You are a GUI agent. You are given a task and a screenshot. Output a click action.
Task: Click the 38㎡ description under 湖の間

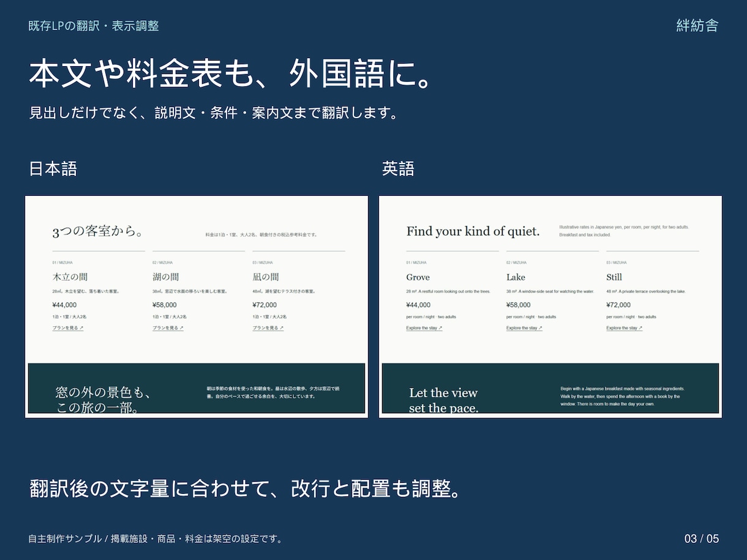pos(190,291)
